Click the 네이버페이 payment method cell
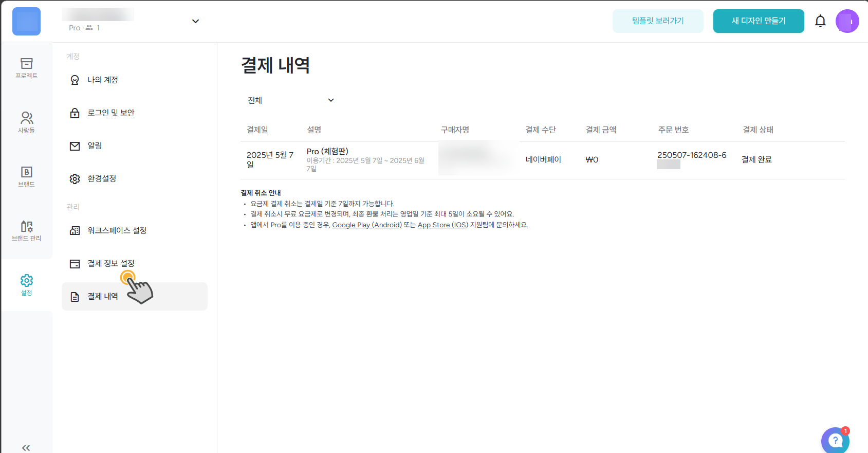This screenshot has height=453, width=868. click(x=543, y=159)
